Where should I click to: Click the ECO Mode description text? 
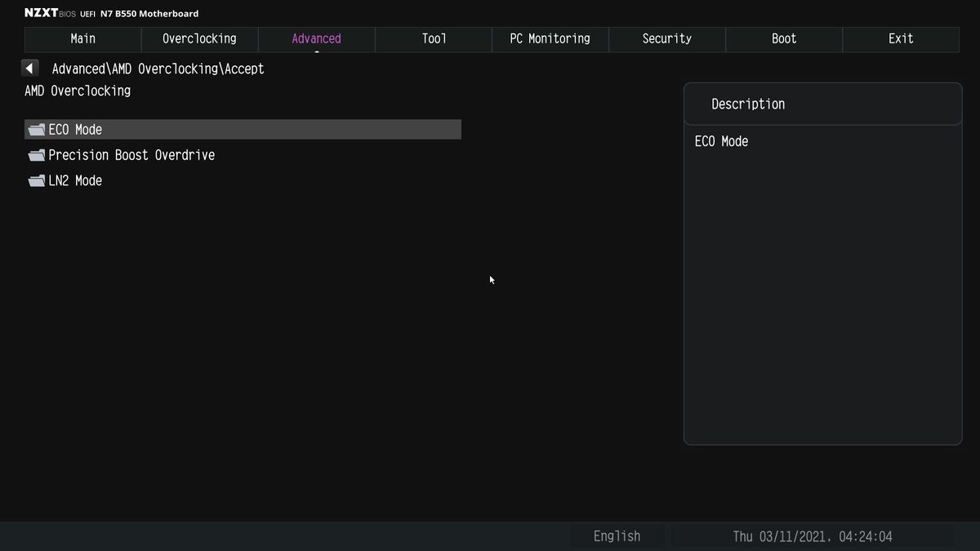click(x=721, y=141)
